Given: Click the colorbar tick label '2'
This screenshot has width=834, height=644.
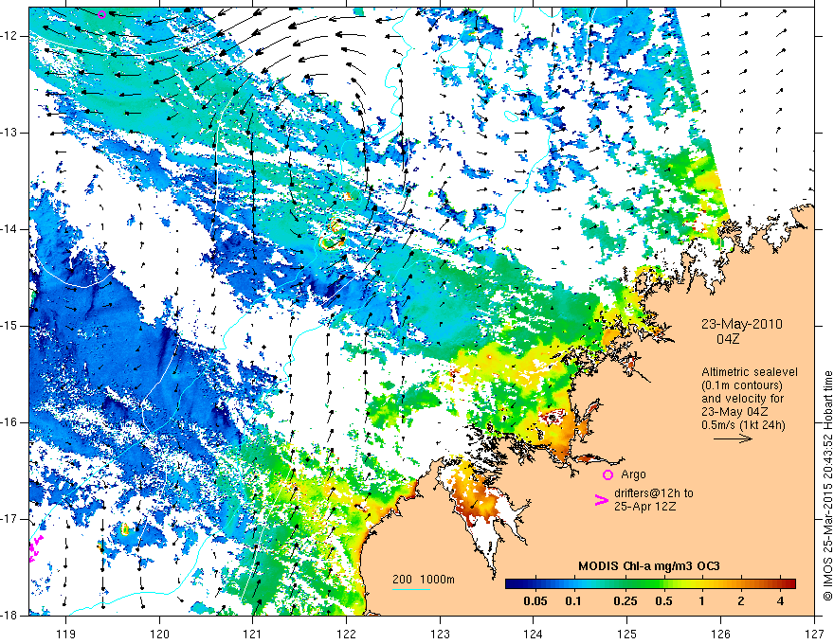Looking at the screenshot, I should pos(741,601).
